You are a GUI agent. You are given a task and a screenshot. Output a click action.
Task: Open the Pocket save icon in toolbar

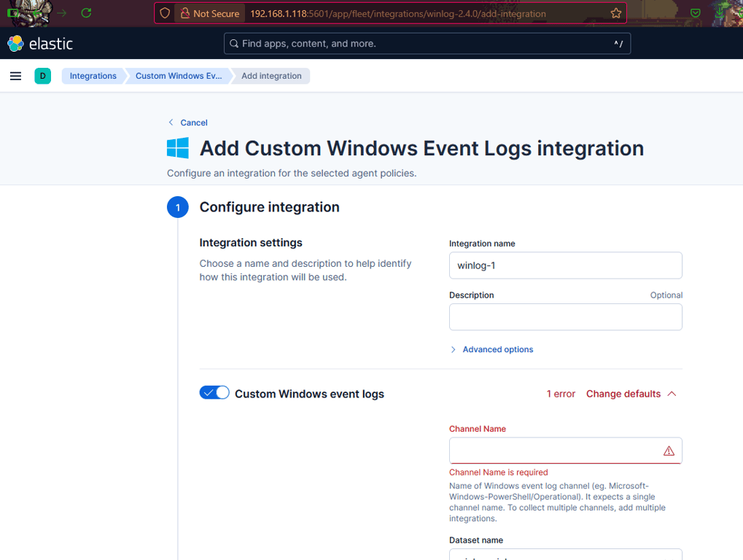[x=695, y=13]
